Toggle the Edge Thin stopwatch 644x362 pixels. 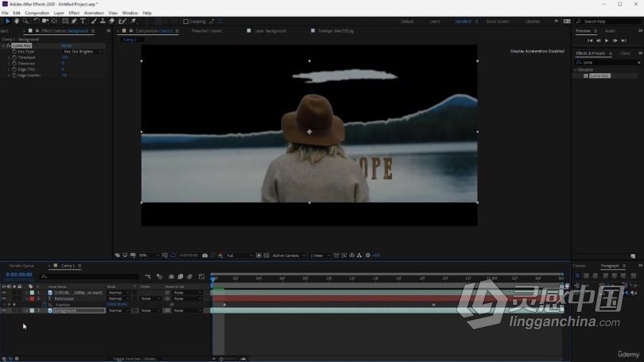click(14, 69)
